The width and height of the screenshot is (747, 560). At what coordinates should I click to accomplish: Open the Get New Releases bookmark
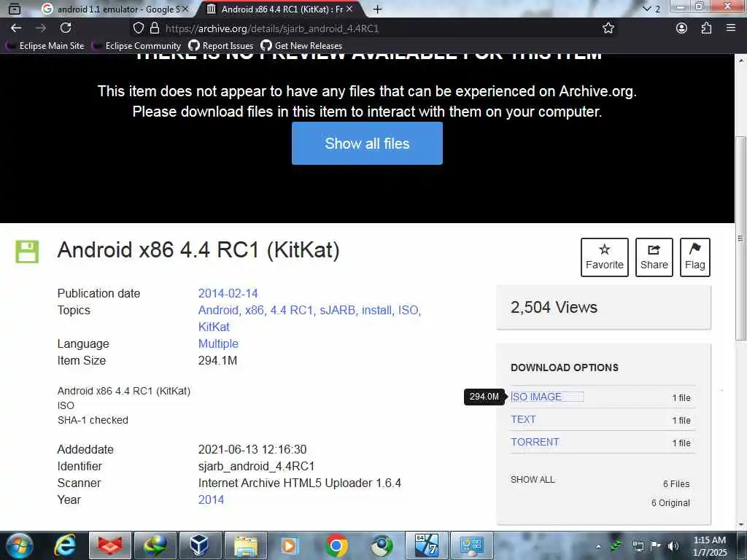click(301, 46)
